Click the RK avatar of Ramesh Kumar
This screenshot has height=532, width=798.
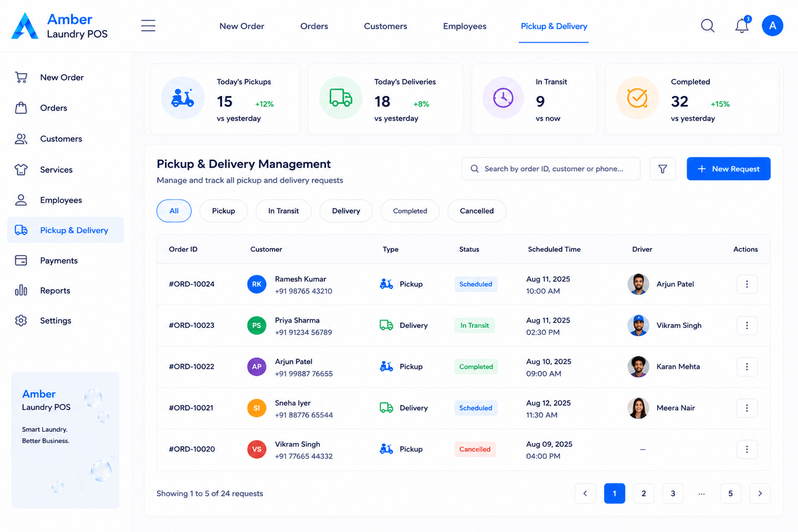(x=257, y=284)
